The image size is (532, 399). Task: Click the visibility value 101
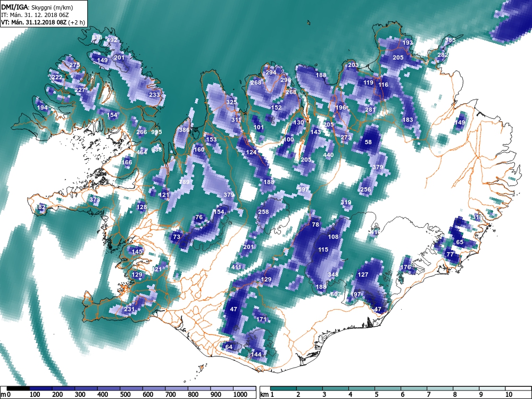(259, 128)
